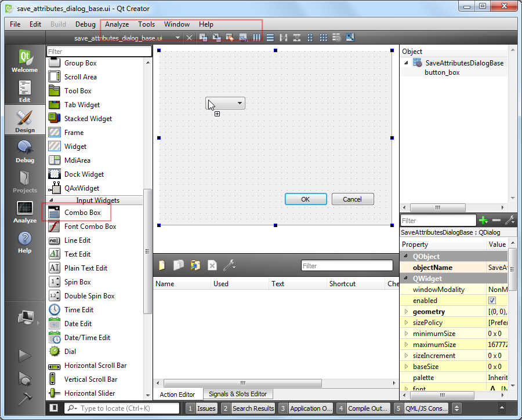The height and width of the screenshot is (420, 522).
Task: Apply Lay Out in a Form Layout
Action: click(x=310, y=38)
